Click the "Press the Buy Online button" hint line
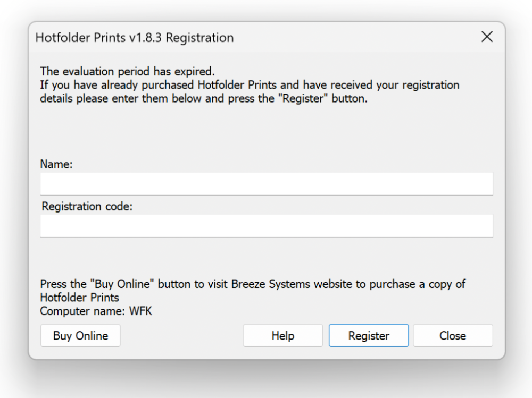Viewport: 532px width, 398px height. [x=253, y=284]
